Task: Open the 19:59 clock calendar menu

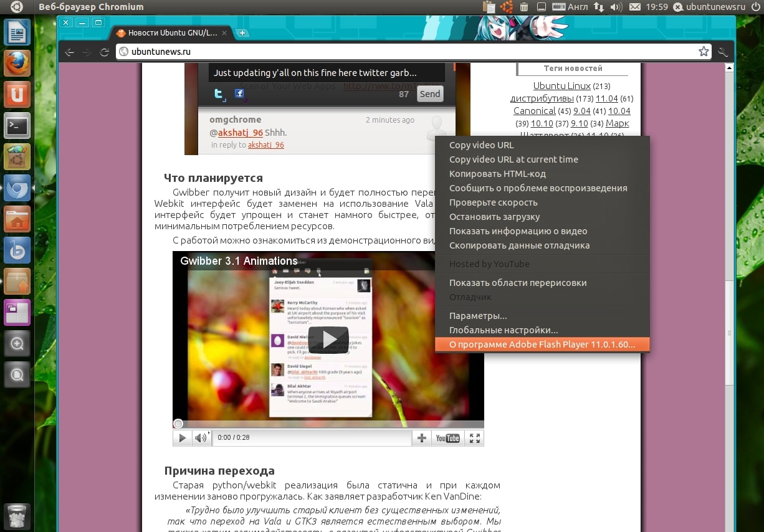Action: point(657,7)
